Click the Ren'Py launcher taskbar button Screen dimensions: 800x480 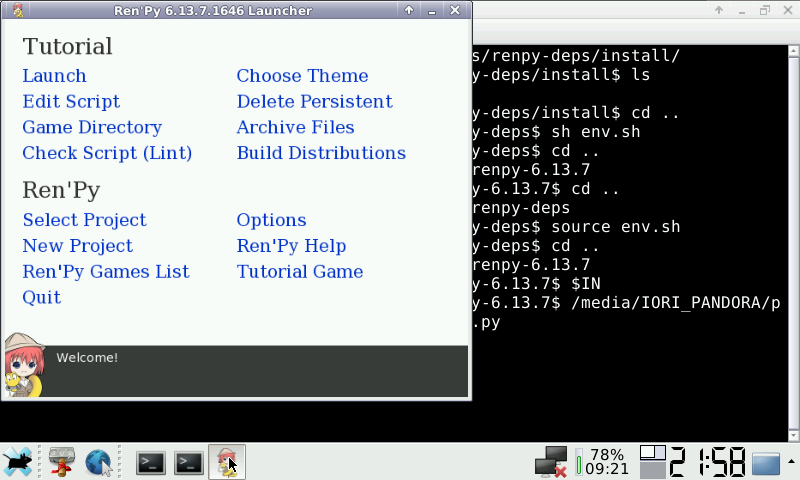point(227,462)
